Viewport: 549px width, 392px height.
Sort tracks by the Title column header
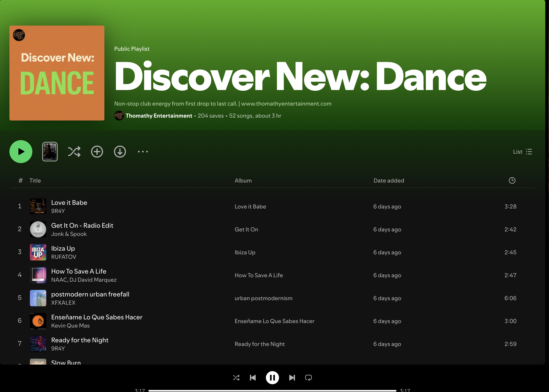[35, 180]
